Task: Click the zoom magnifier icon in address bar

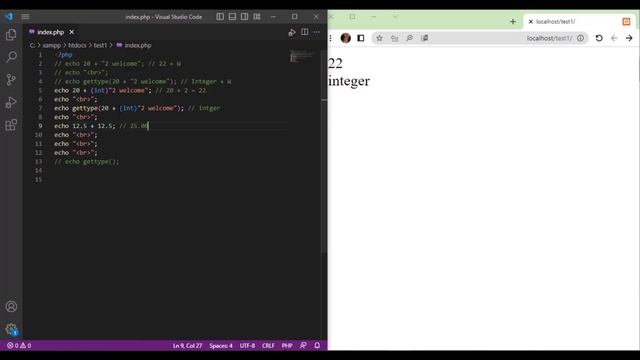Action: coord(409,38)
